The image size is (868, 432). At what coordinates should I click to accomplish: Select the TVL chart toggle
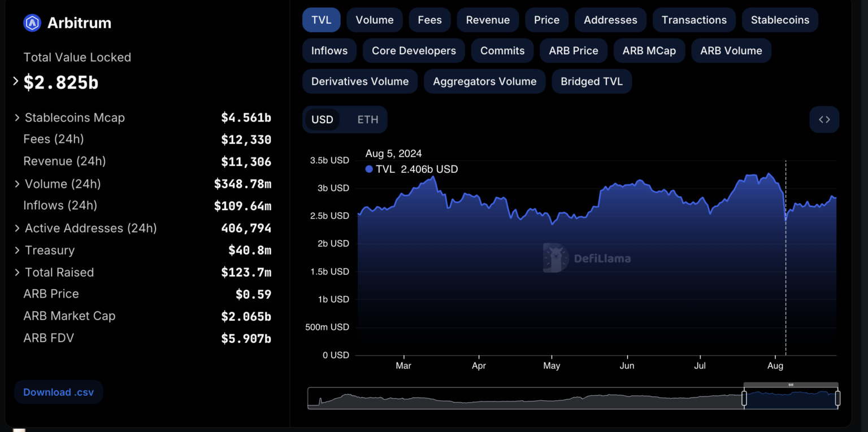point(322,20)
